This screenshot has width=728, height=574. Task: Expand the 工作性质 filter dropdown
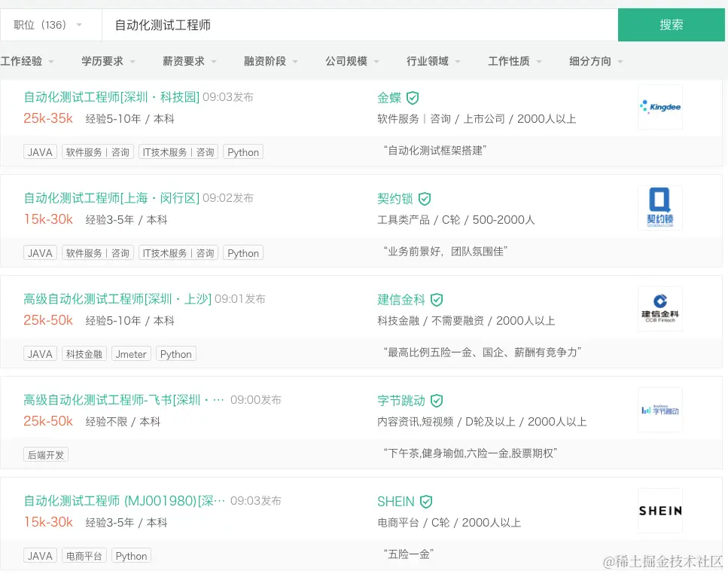pos(514,61)
